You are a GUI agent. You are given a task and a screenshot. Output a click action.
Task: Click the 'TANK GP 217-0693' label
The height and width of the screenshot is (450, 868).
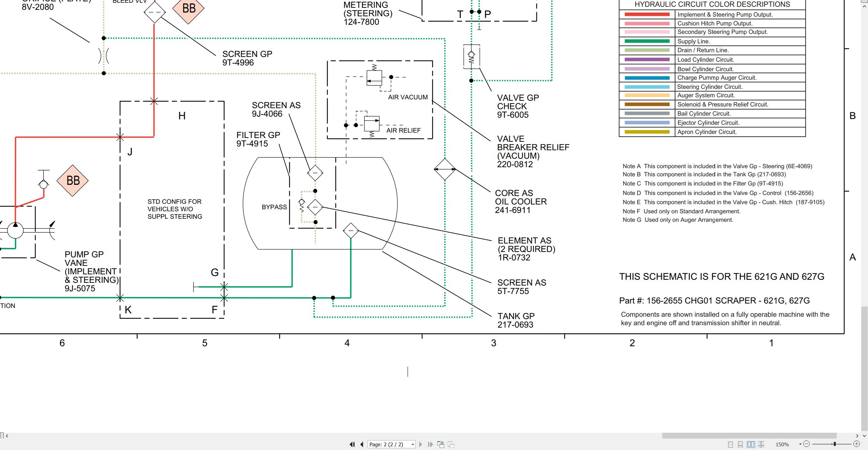(x=516, y=320)
